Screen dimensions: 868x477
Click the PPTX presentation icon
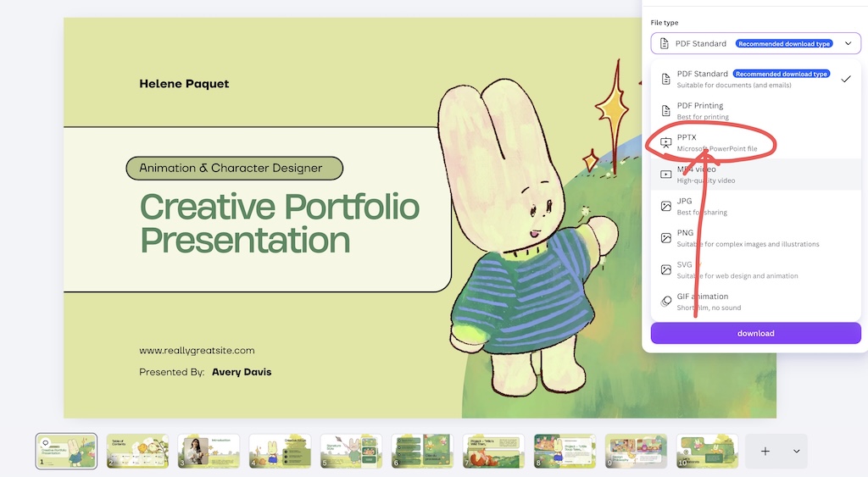666,143
